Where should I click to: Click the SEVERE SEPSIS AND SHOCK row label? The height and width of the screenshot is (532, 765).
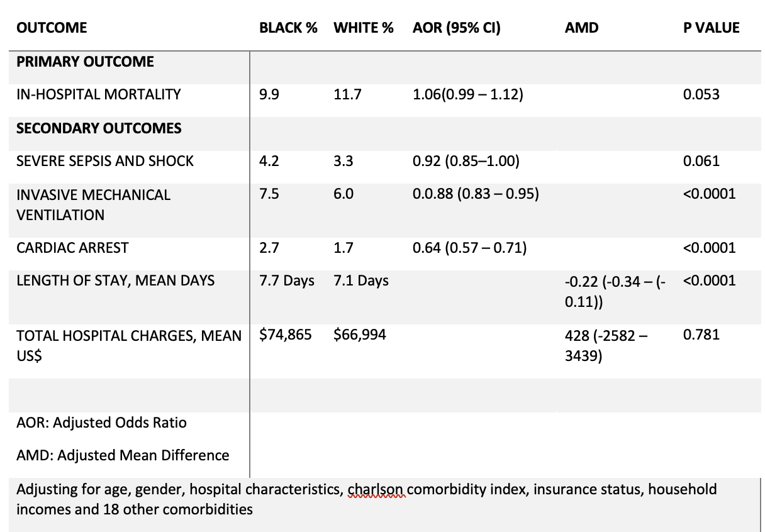105,161
